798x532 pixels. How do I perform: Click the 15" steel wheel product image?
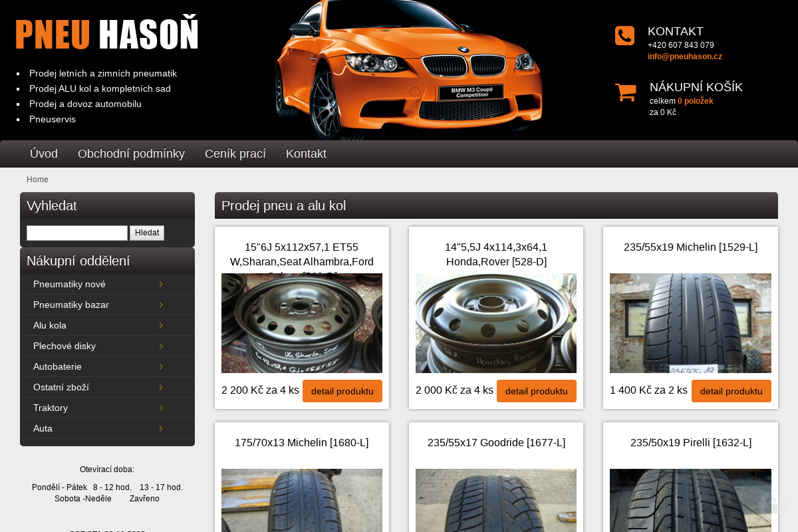click(x=301, y=323)
